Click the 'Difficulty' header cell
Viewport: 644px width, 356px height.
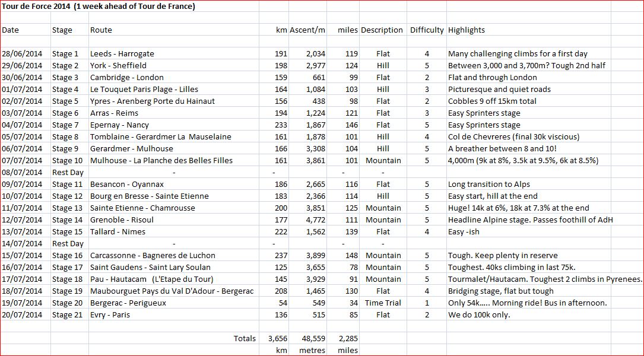pos(427,30)
